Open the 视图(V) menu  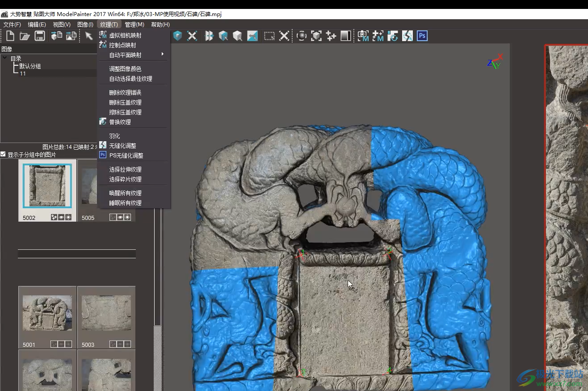point(62,25)
